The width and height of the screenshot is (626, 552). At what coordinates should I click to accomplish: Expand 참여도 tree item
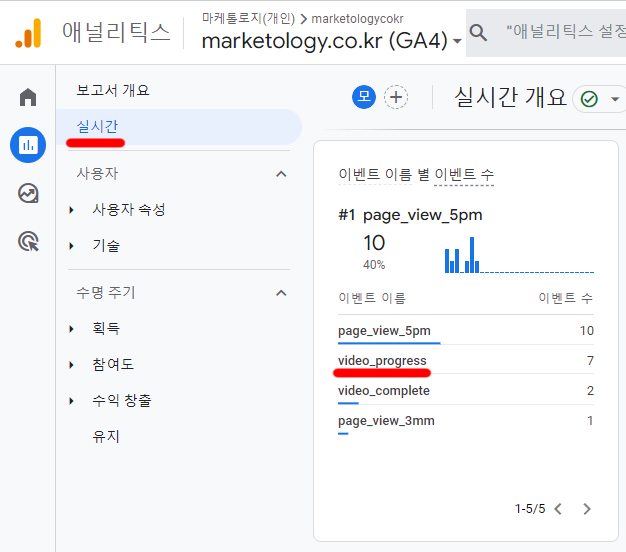pyautogui.click(x=71, y=365)
